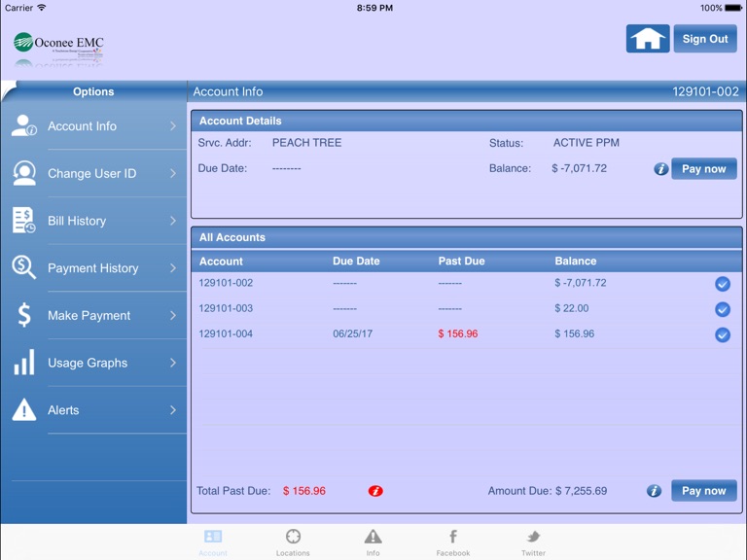Click the Balance column header
This screenshot has height=560, width=747.
(576, 261)
